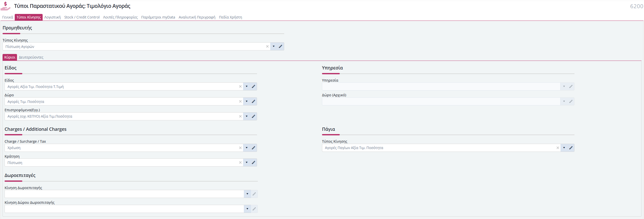This screenshot has height=219, width=644.
Task: Clear the Δώρο field value
Action: [x=240, y=101]
